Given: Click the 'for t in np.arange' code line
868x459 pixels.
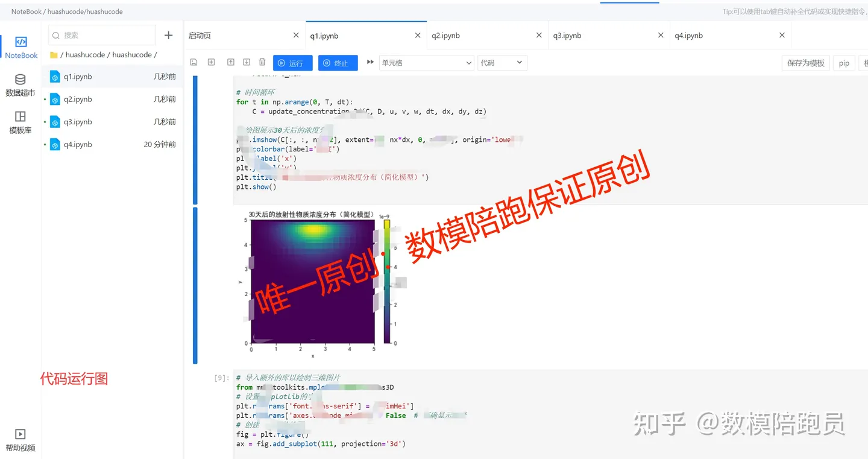Looking at the screenshot, I should (x=295, y=102).
